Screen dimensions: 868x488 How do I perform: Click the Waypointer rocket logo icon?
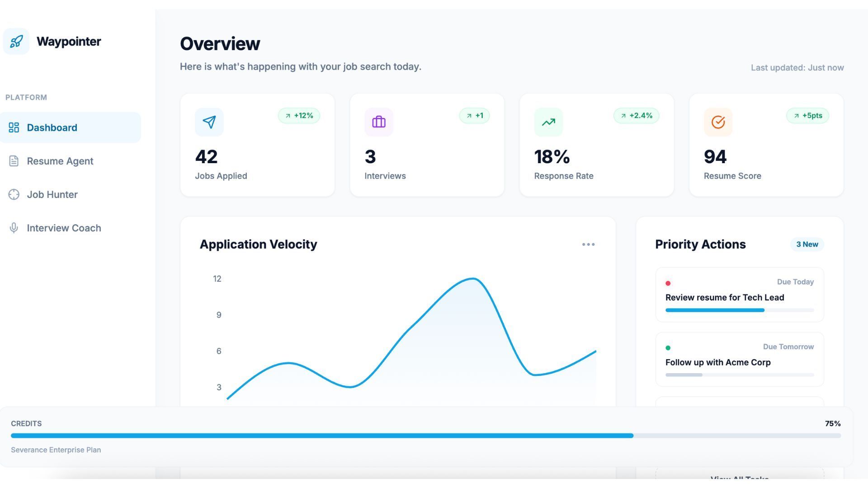[x=16, y=42]
